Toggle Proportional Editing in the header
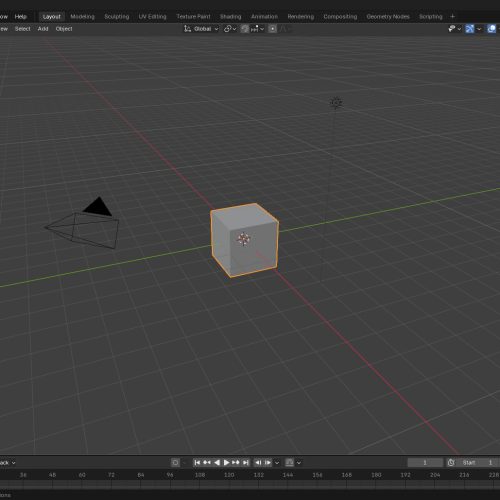This screenshot has height=500, width=500. [x=272, y=29]
